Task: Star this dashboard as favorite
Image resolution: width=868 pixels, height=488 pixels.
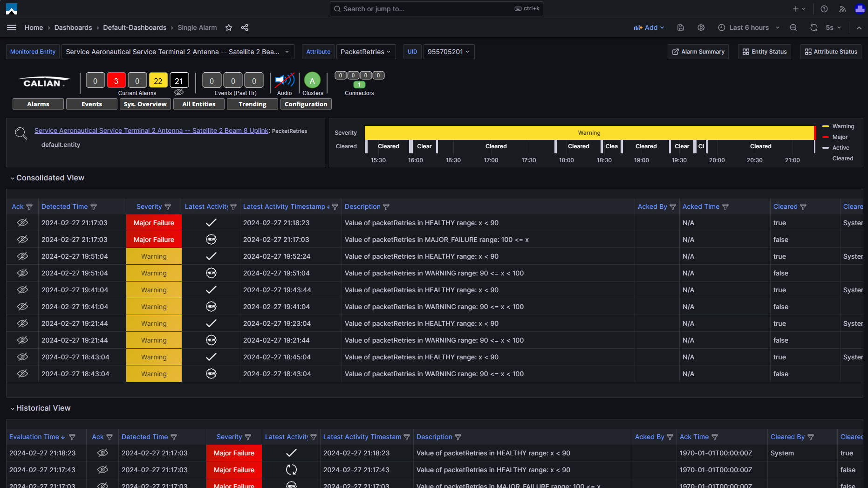Action: click(x=229, y=27)
